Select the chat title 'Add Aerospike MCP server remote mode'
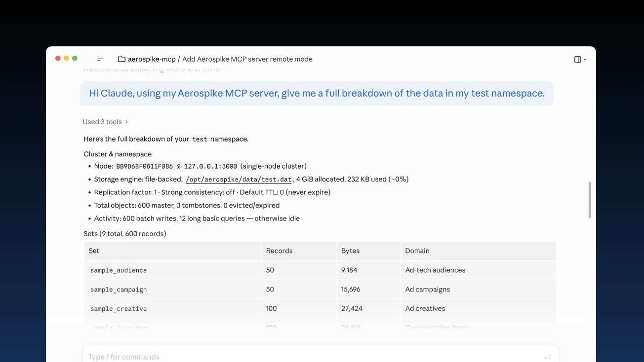Screen dimensions: 644x362 [247, 59]
